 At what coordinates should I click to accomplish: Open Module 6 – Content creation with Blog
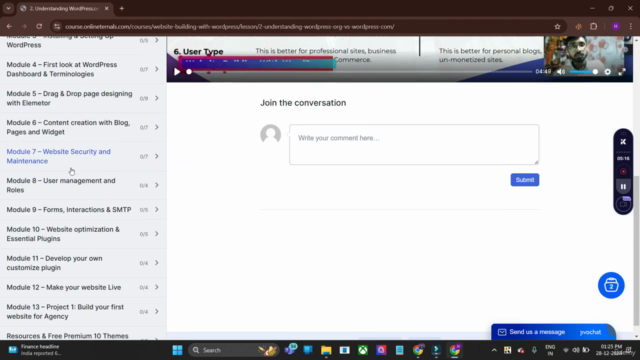pyautogui.click(x=68, y=127)
